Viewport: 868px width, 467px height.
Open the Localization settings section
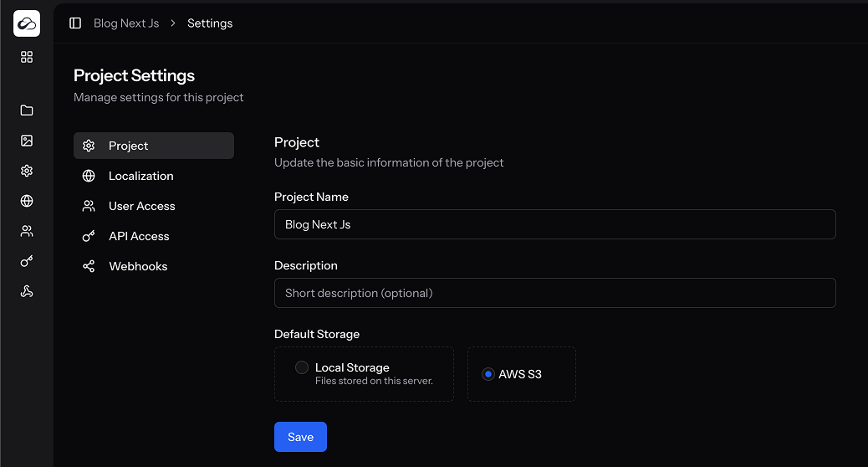coord(140,176)
